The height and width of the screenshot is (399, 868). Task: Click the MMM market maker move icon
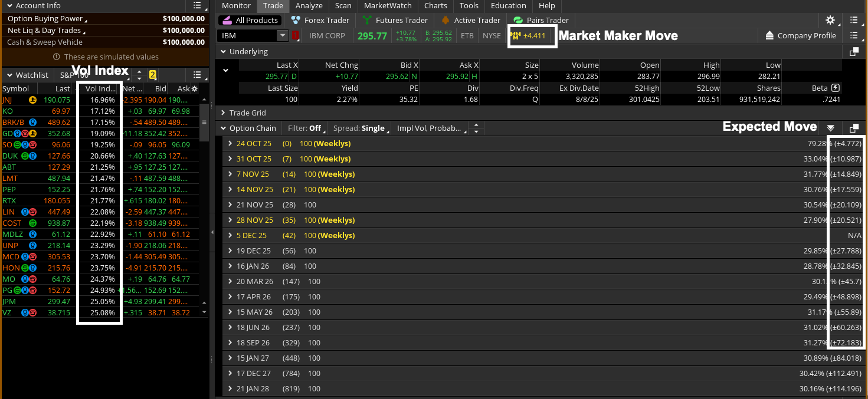click(x=516, y=36)
